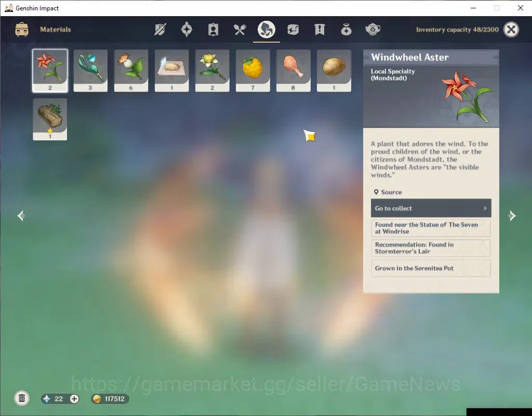Screen dimensions: 532x416
Task: Click the Source location pin label
Action: pyautogui.click(x=388, y=192)
